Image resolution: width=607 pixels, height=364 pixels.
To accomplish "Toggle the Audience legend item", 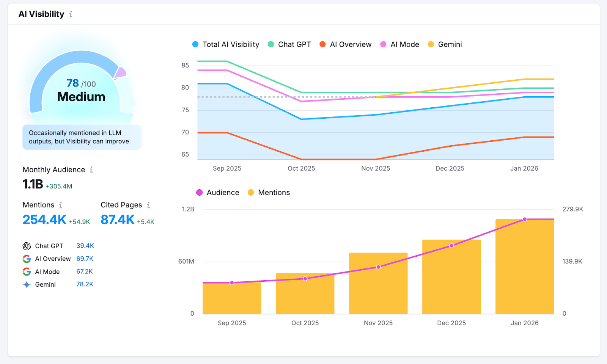I will point(217,192).
